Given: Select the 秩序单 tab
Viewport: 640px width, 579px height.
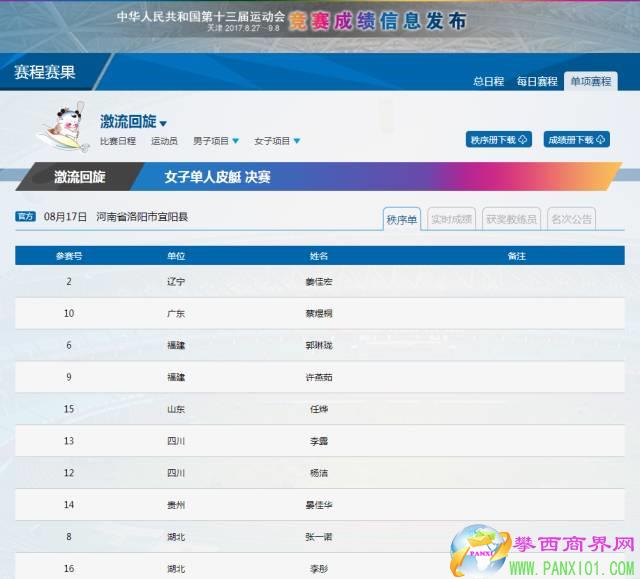Looking at the screenshot, I should click(402, 219).
